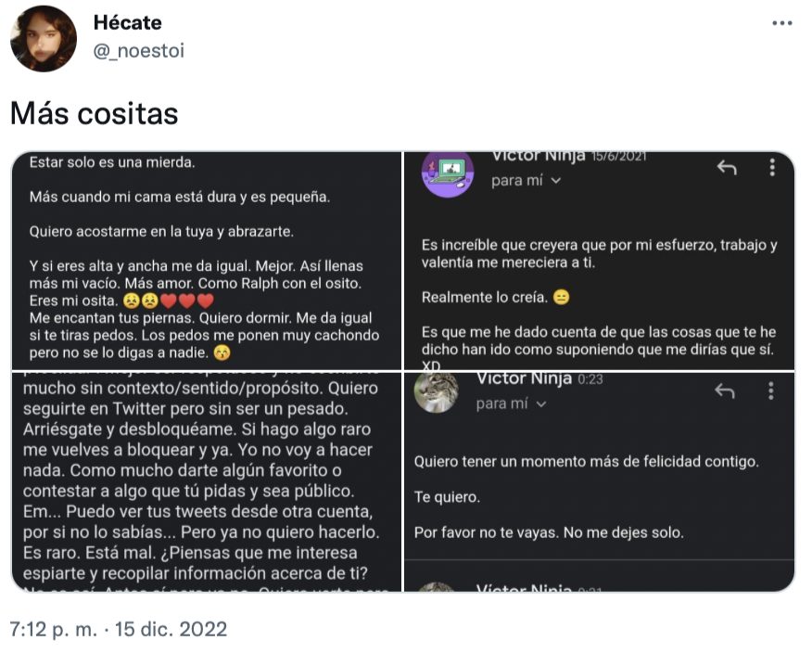Open the tweet's more options ellipsis
Screen dimensions: 812x653
[x=781, y=23]
